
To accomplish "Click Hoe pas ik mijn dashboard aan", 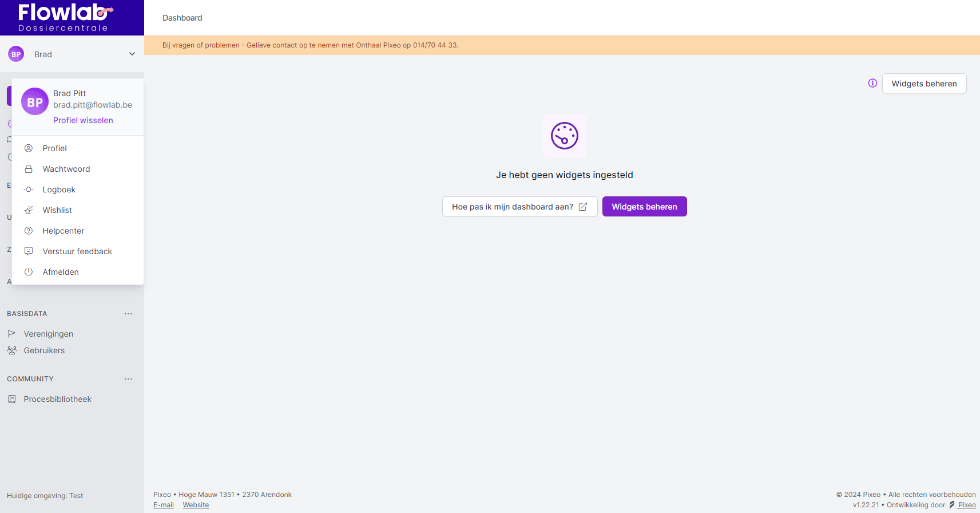I will coord(519,207).
